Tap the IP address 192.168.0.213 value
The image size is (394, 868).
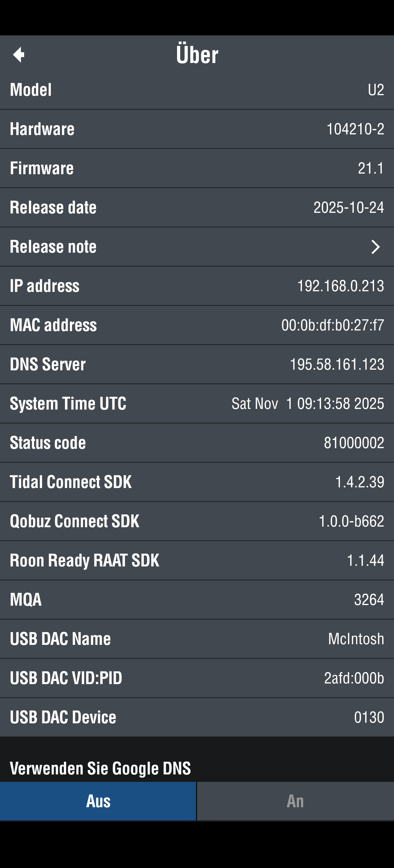coord(340,286)
